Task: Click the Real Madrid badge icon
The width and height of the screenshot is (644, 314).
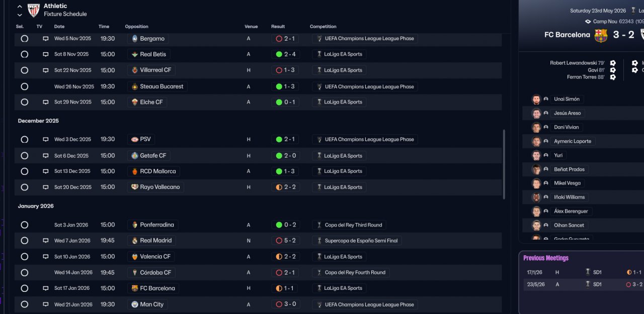Action: [x=134, y=241]
